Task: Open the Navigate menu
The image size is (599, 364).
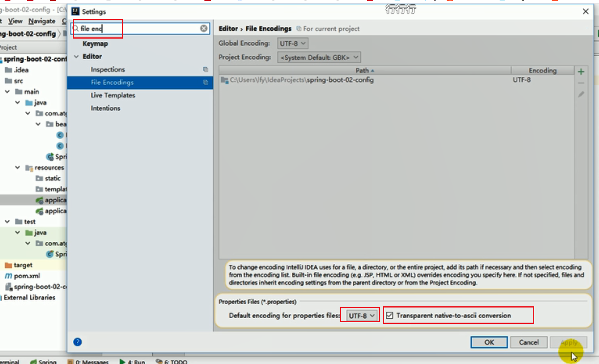Action: point(42,21)
